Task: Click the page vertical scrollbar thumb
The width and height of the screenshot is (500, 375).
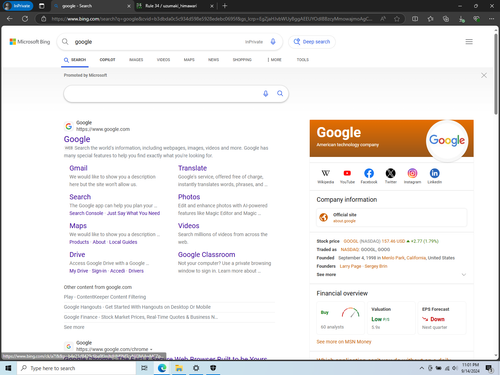Action: [496, 73]
